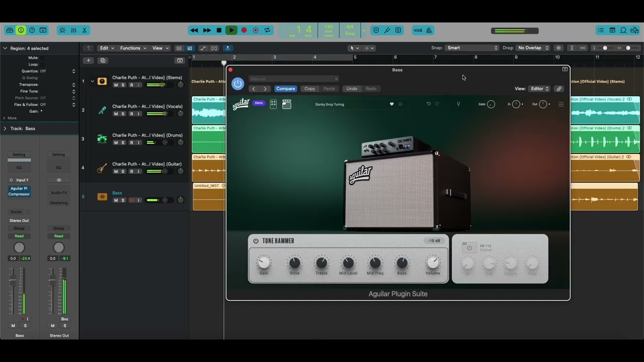Open Smart Controls brightness icon
Screen dimensions: 644x362
click(x=62, y=30)
